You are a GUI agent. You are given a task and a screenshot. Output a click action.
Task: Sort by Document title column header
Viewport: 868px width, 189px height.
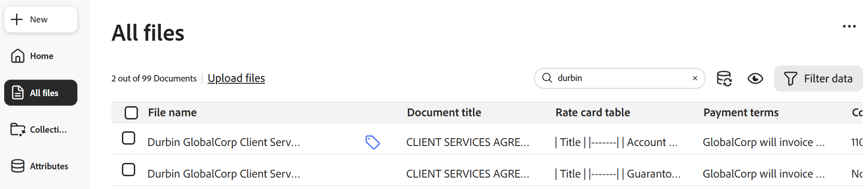pos(444,113)
